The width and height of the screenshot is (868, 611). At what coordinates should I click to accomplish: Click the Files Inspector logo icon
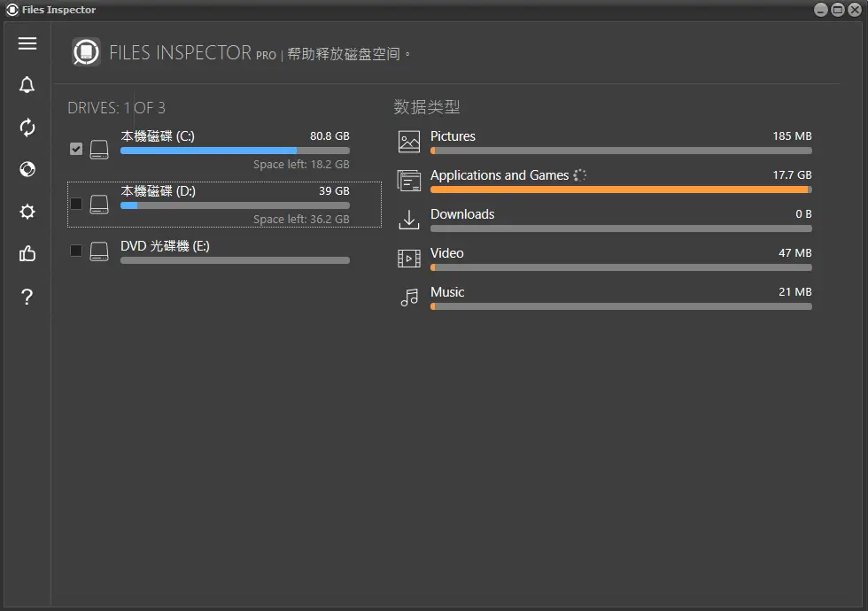click(x=86, y=53)
